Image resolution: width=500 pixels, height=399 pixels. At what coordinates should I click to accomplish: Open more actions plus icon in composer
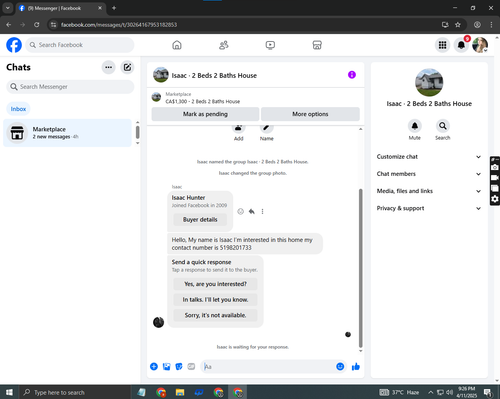click(x=154, y=367)
